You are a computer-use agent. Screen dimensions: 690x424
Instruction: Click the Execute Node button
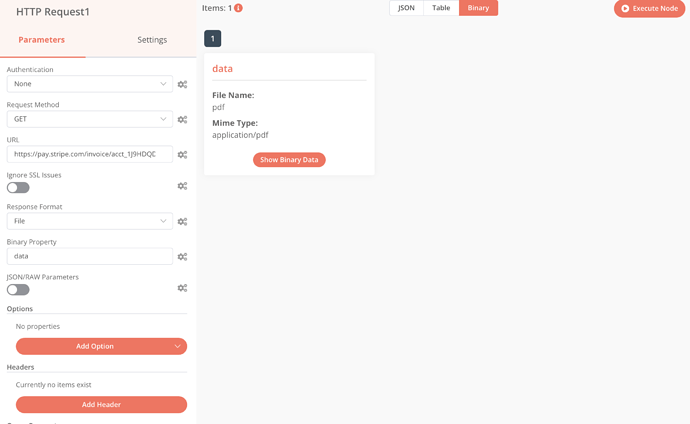click(x=650, y=8)
